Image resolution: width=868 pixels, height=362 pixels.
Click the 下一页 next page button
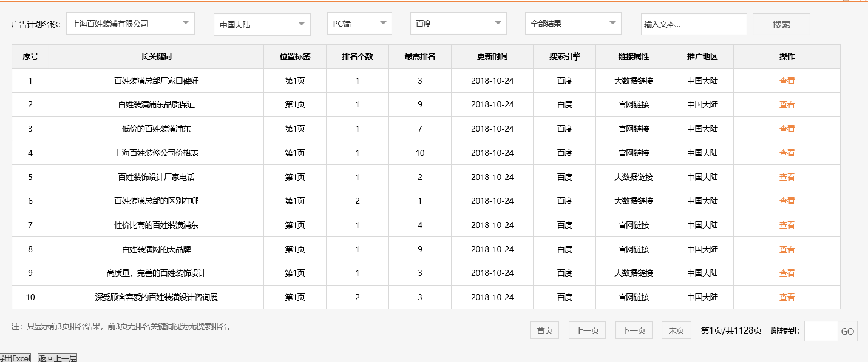pyautogui.click(x=633, y=330)
